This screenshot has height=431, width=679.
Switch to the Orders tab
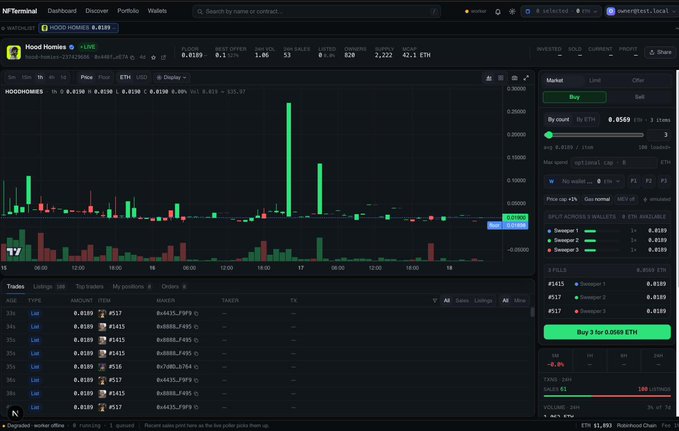coord(174,287)
